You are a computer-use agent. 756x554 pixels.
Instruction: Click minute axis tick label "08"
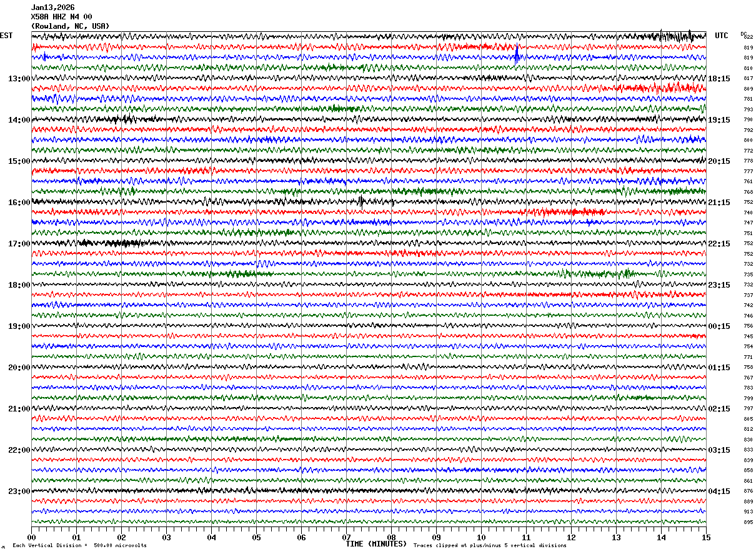click(391, 537)
